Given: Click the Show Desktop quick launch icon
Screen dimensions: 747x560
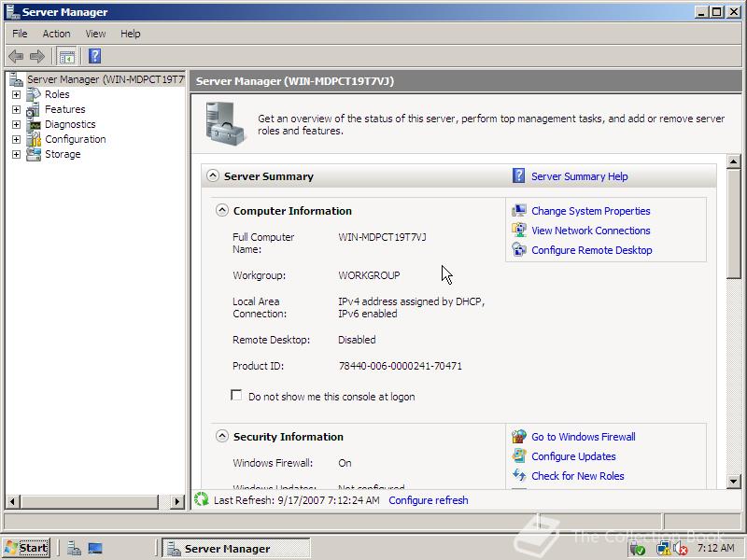Looking at the screenshot, I should pos(95,548).
